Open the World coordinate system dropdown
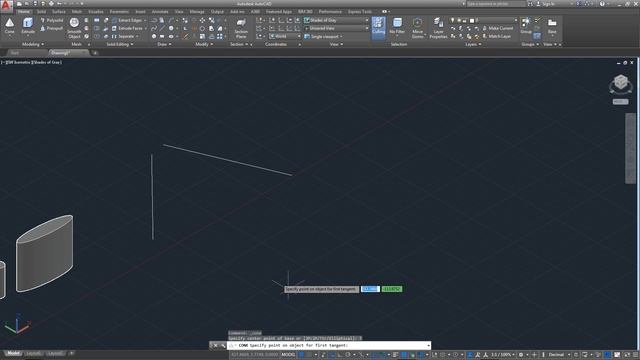Image resolution: width=640 pixels, height=360 pixels. 284,36
